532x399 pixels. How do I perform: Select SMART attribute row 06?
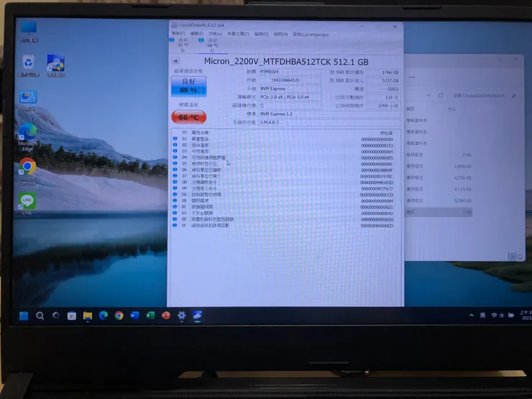pos(284,170)
